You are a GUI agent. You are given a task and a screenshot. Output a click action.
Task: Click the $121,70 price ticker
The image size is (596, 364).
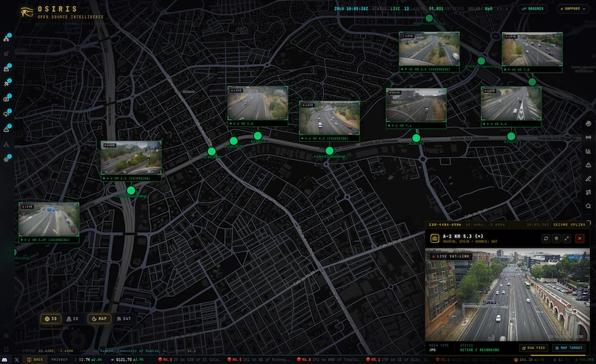(x=127, y=360)
